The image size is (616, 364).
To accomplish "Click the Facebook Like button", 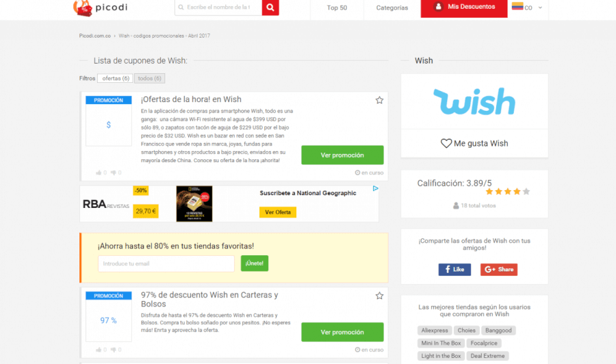I will [454, 270].
